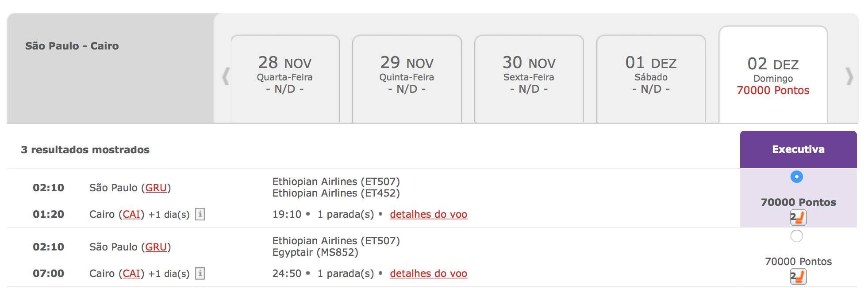Open detalhes do voo for 24:50 flight
868x288 pixels.
(428, 273)
